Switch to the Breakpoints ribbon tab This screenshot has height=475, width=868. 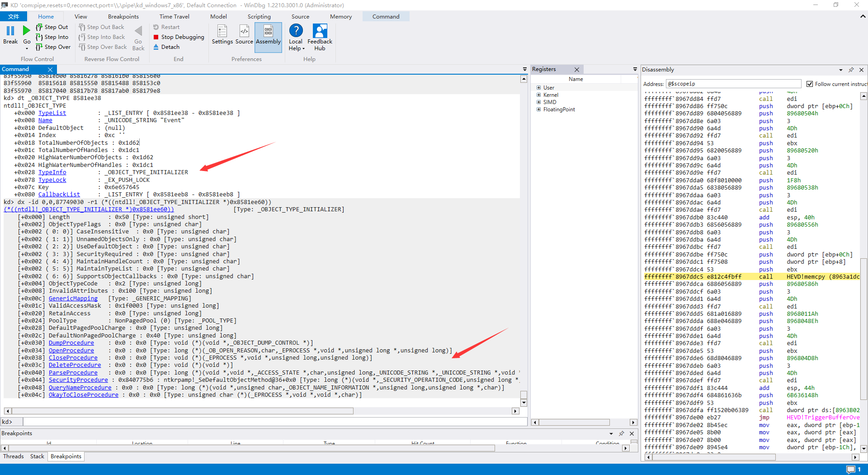click(123, 17)
